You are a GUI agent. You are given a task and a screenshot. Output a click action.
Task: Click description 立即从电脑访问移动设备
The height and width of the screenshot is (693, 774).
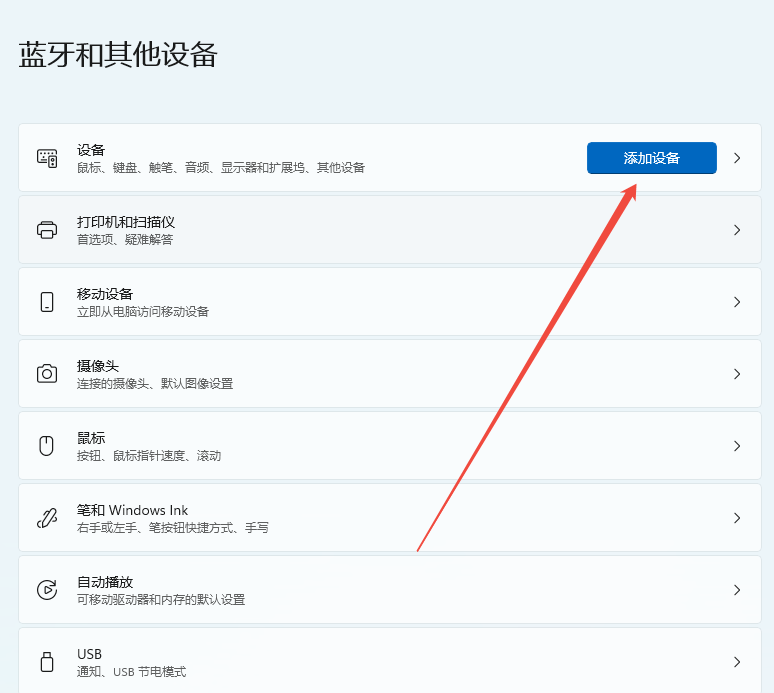143,312
